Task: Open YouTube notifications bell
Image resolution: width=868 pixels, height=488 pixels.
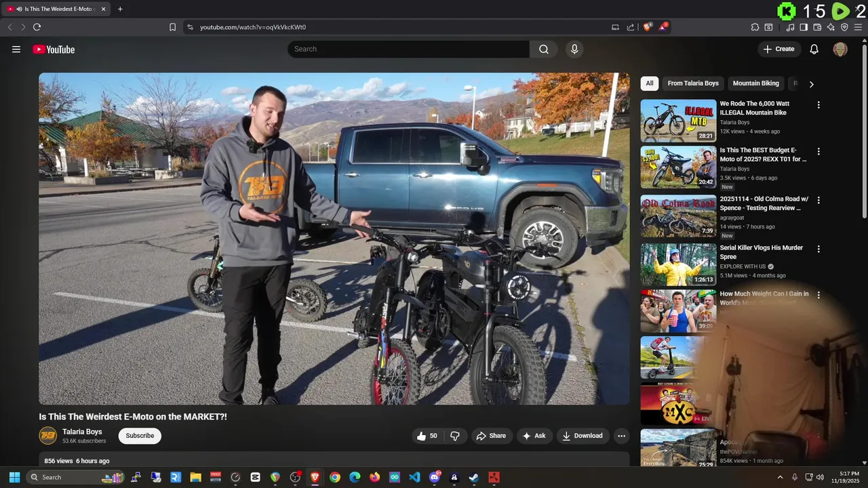Action: tap(814, 49)
